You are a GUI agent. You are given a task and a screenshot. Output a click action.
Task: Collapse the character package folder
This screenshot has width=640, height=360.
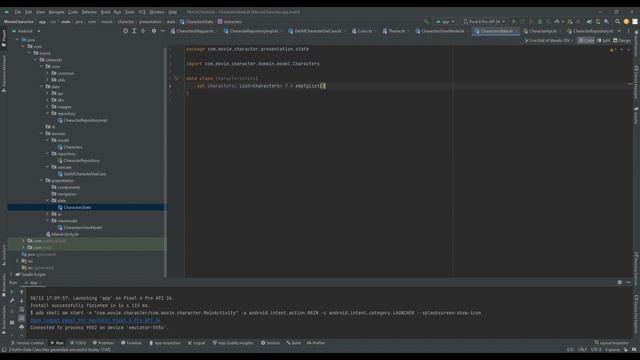point(36,60)
